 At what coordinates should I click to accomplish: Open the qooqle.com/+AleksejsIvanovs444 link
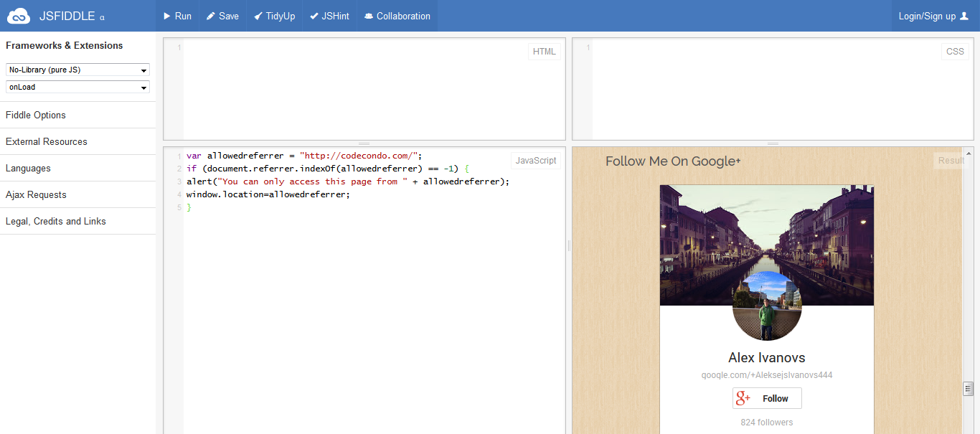(767, 375)
